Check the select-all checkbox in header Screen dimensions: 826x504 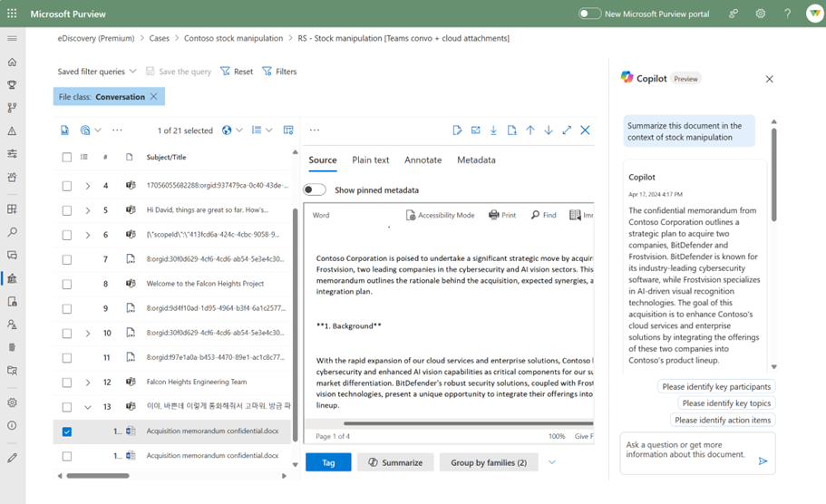pos(67,157)
